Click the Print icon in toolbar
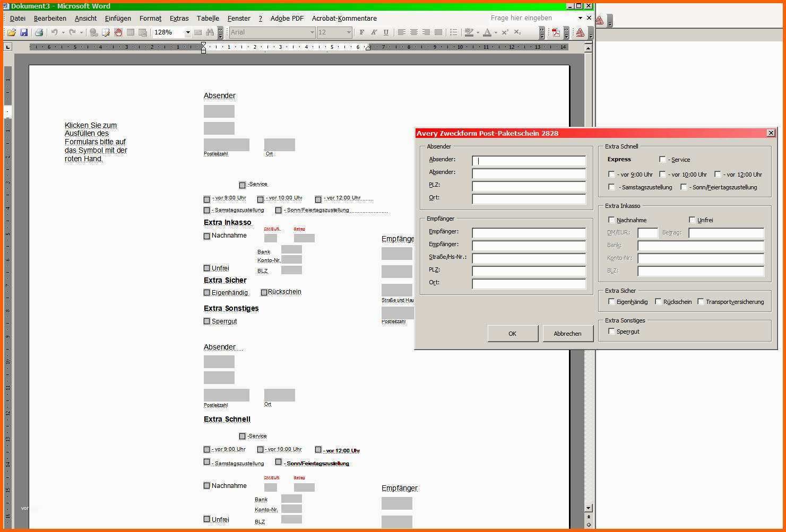Viewport: 786px width, 532px height. click(x=39, y=32)
